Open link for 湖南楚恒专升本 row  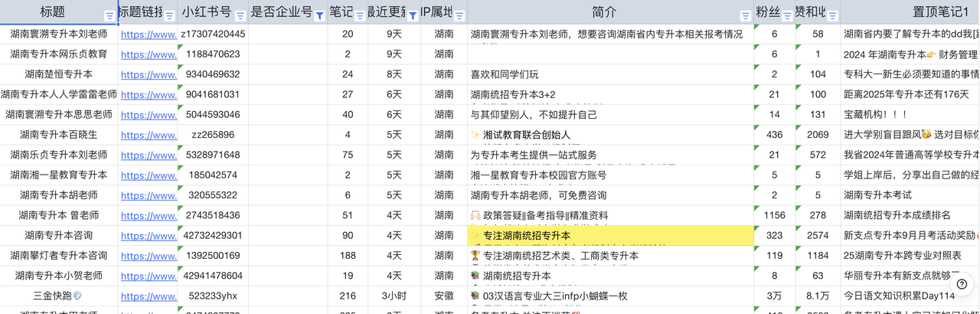tap(149, 74)
